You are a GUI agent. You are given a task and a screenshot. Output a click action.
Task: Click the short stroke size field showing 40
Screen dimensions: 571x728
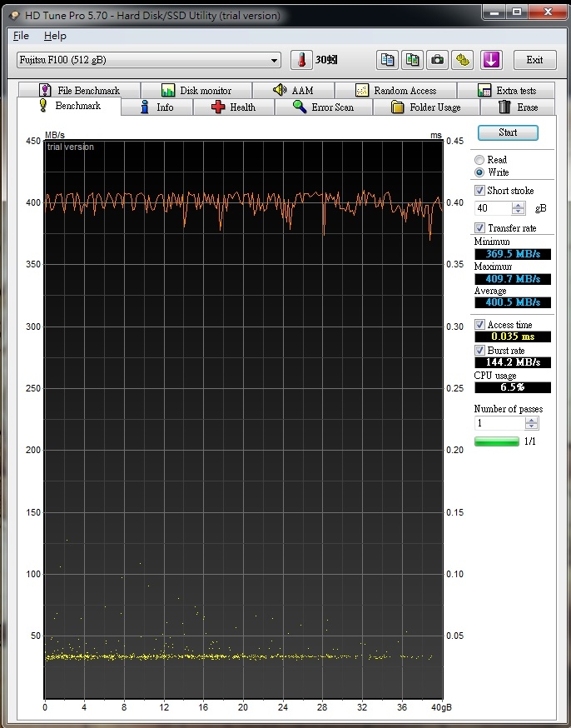click(x=493, y=208)
